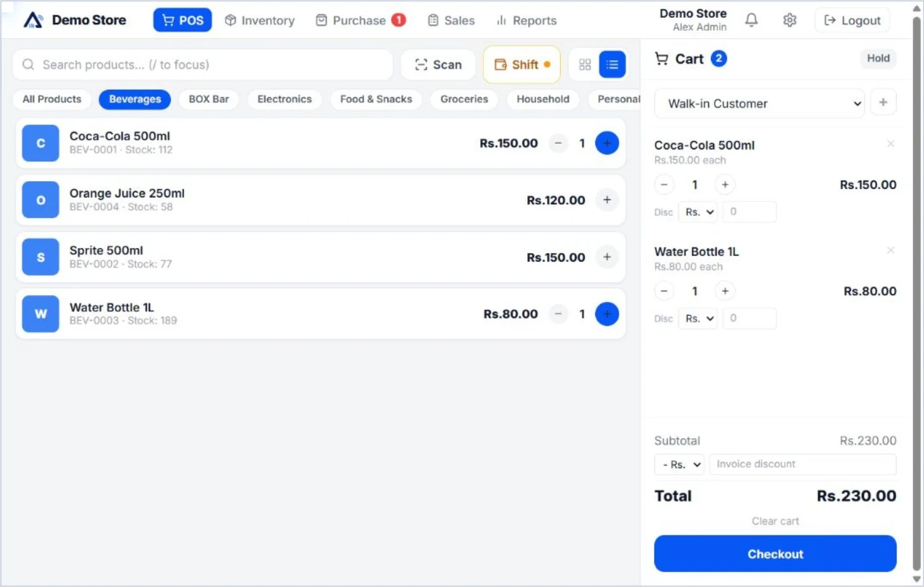Image resolution: width=924 pixels, height=587 pixels.
Task: Decrease Coca-Cola quantity in product list
Action: pyautogui.click(x=558, y=143)
